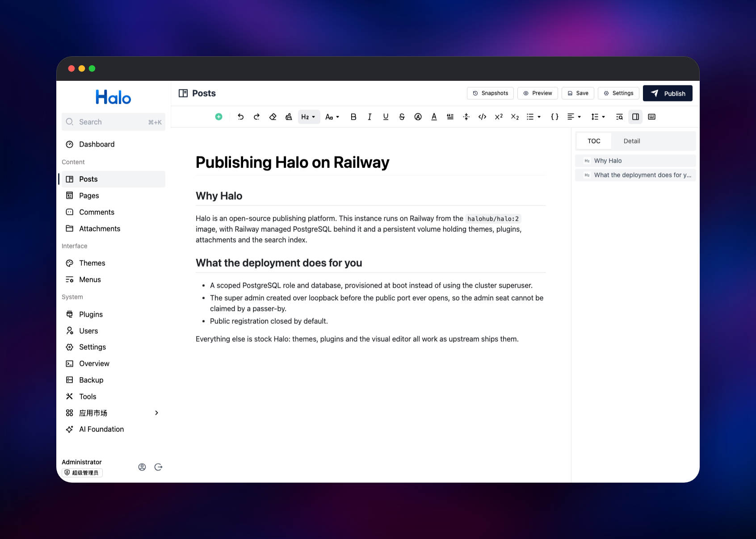
Task: Toggle underline formatting
Action: click(x=386, y=117)
